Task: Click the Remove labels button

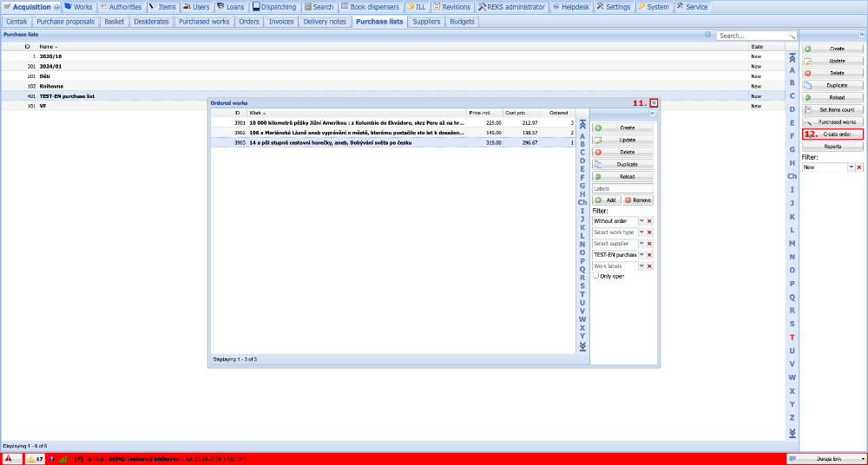Action: click(x=638, y=200)
